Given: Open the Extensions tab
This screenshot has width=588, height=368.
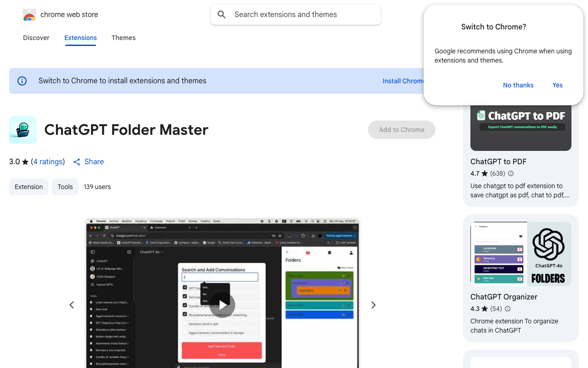Looking at the screenshot, I should click(80, 38).
